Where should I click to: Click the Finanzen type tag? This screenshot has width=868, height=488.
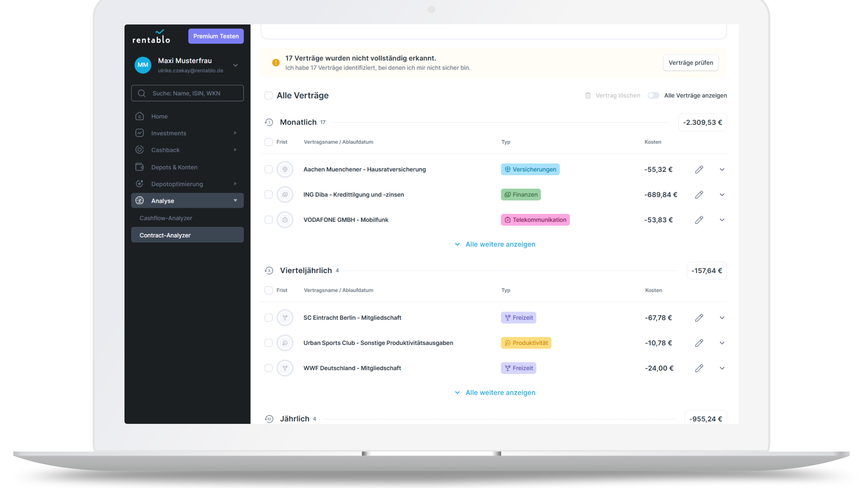521,195
